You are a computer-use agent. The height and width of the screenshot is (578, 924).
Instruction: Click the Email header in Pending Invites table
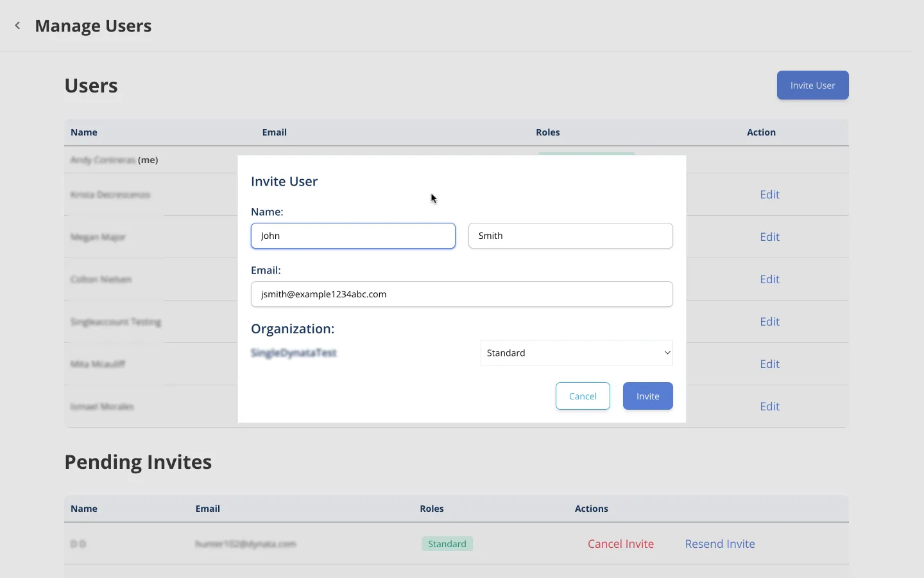[207, 509]
